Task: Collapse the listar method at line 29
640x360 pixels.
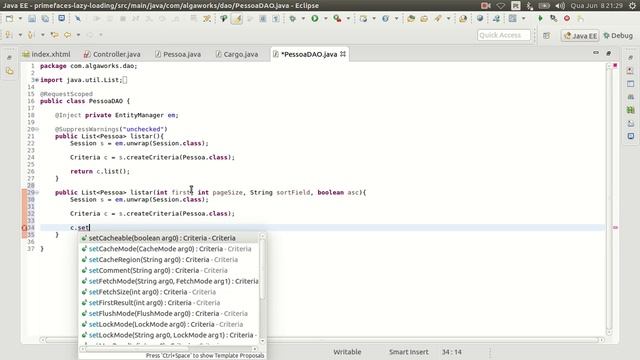Action: (37, 192)
